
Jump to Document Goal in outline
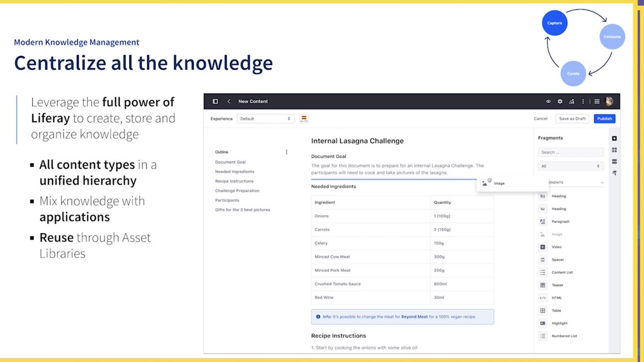[x=230, y=162]
